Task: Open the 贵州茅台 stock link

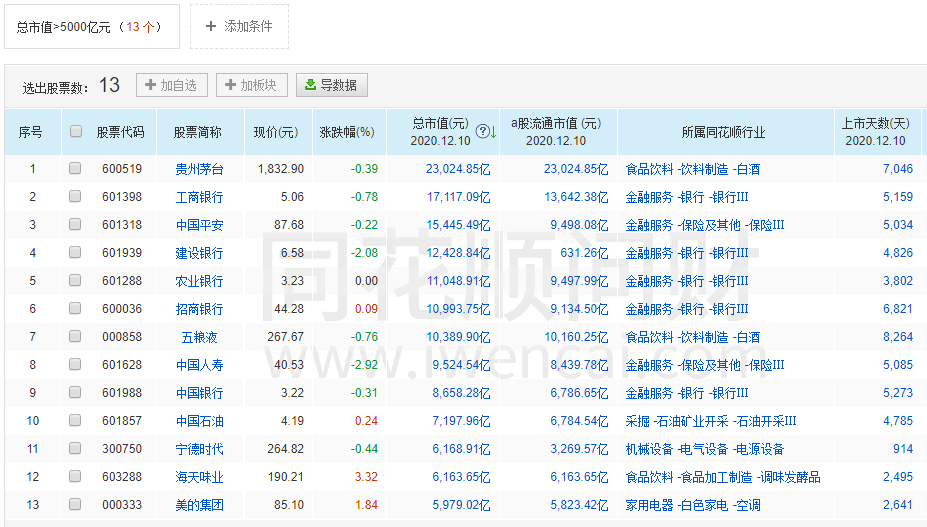Action: coord(199,169)
